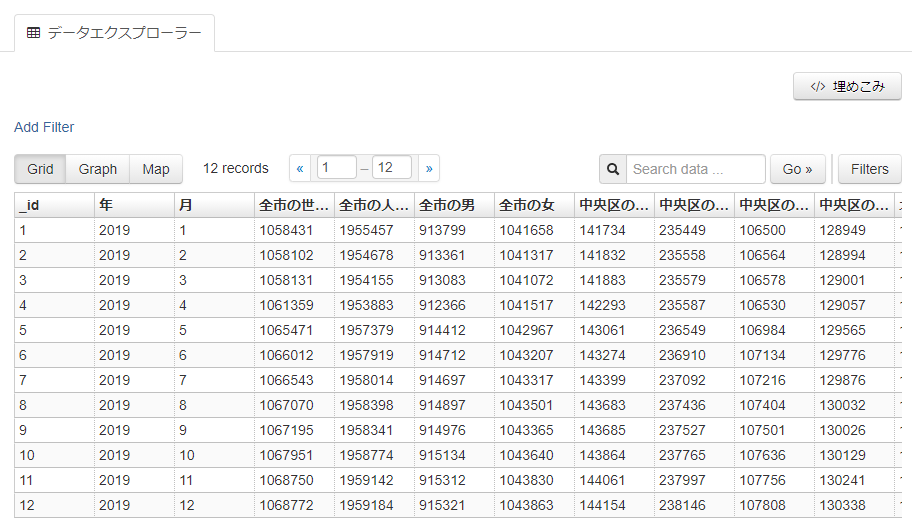Click the start record field showing 1

(x=337, y=168)
